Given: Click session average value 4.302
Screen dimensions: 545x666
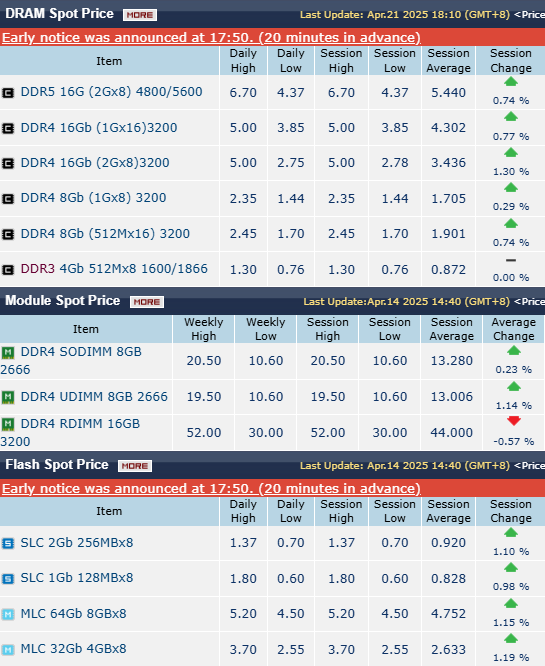Looking at the screenshot, I should coord(449,128).
